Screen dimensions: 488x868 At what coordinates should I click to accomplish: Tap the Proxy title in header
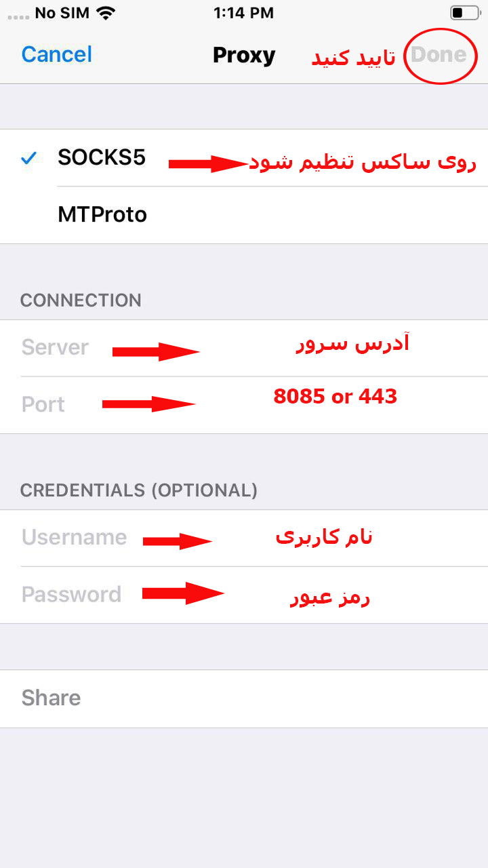coord(244,55)
